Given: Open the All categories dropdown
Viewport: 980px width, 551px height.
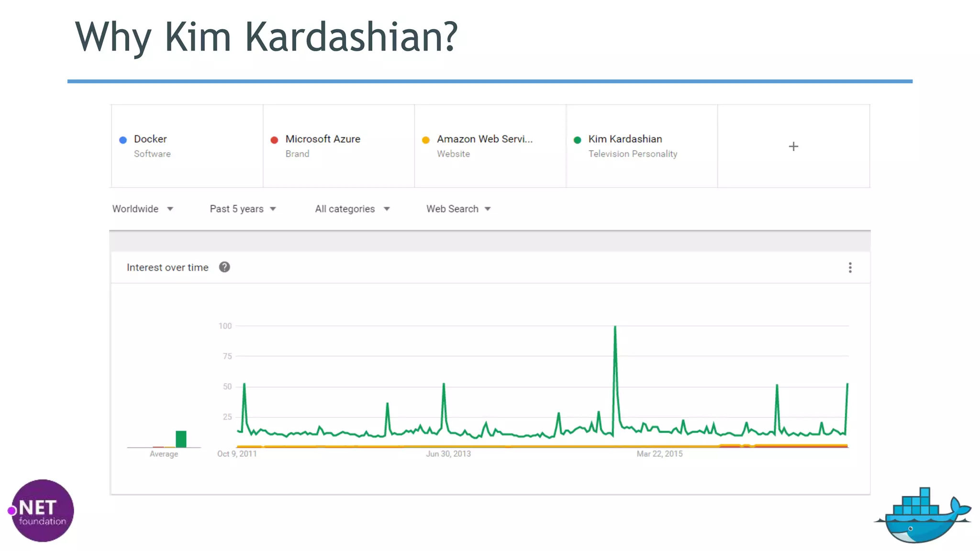Looking at the screenshot, I should click(x=353, y=209).
